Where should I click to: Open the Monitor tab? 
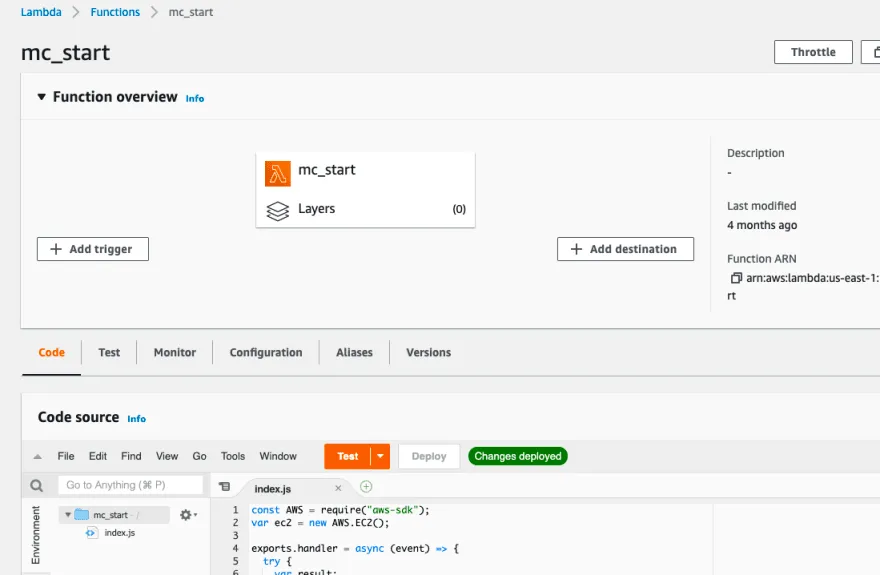pyautogui.click(x=175, y=352)
